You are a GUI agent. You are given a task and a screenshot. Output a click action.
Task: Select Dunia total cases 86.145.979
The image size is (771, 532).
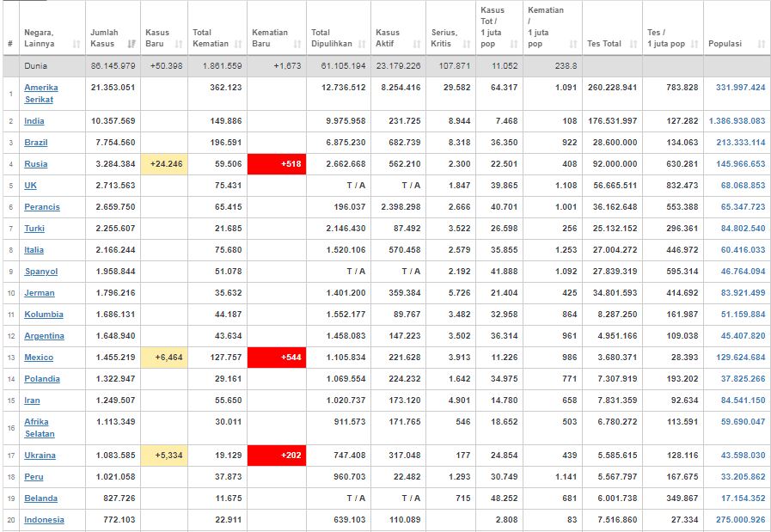[113, 66]
